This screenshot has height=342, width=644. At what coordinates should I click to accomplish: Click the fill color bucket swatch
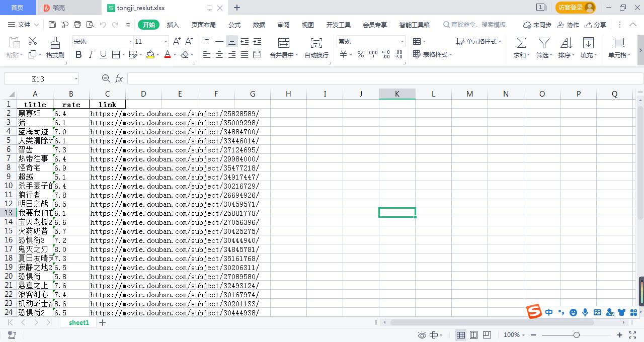pyautogui.click(x=150, y=54)
